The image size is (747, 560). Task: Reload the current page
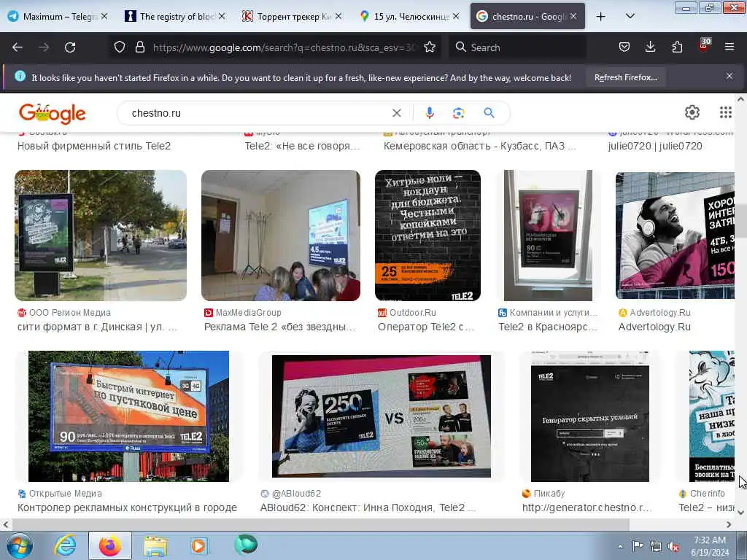click(x=70, y=47)
